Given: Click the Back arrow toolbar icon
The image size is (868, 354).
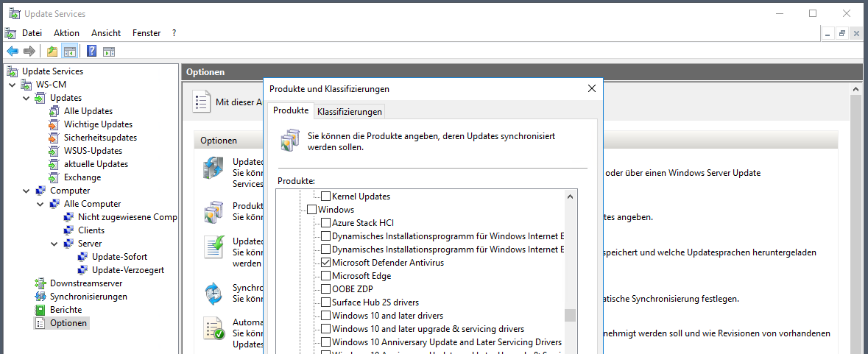Looking at the screenshot, I should 13,52.
